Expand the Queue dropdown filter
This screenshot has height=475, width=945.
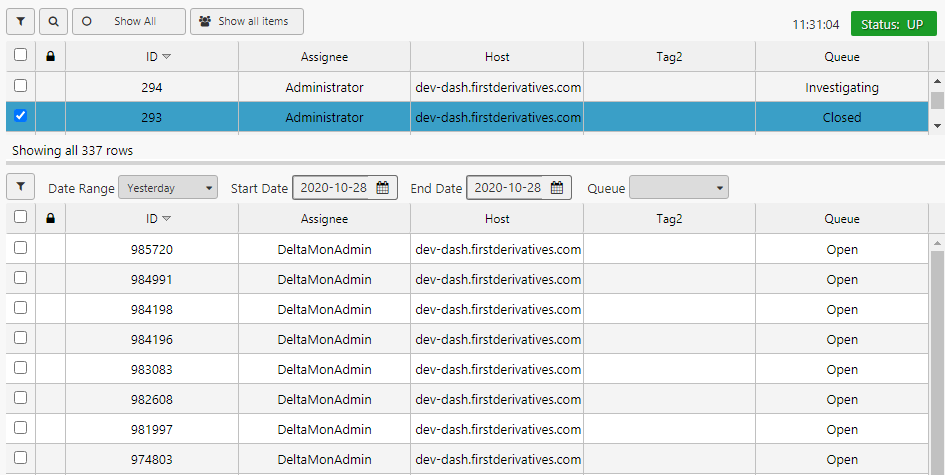click(678, 188)
